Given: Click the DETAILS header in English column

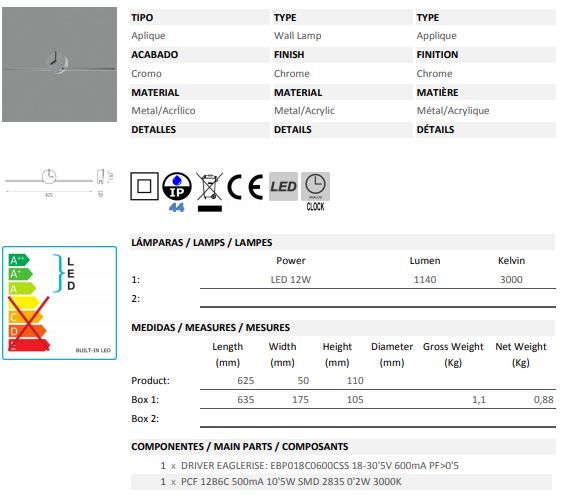Looking at the screenshot, I should 293,130.
